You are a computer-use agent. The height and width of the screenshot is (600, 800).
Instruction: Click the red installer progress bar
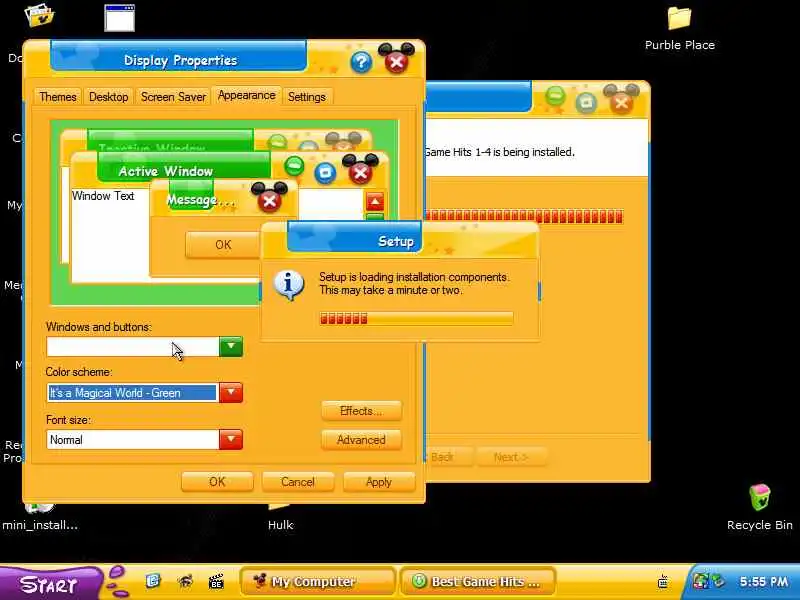coord(524,216)
